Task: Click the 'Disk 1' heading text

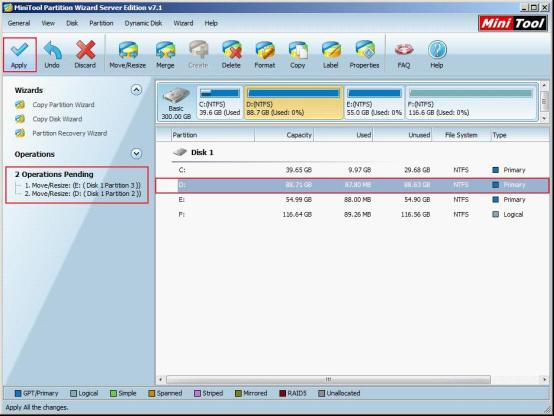Action: click(202, 152)
